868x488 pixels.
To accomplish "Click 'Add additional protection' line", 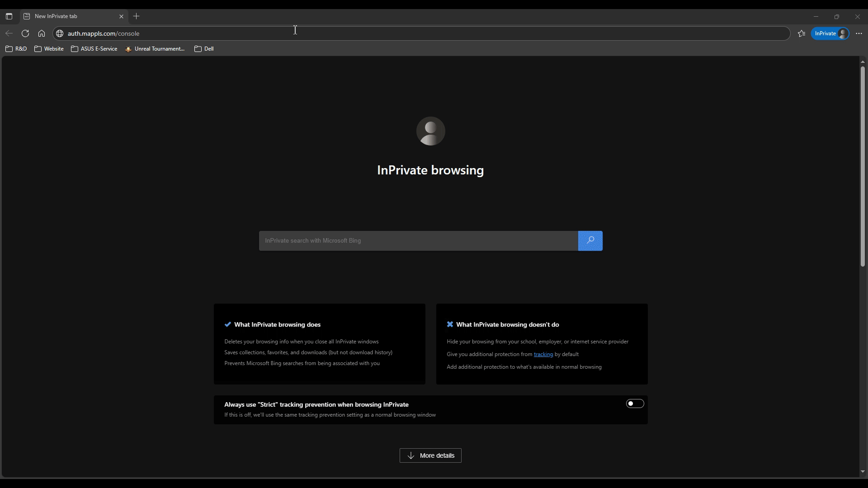I will pyautogui.click(x=524, y=367).
